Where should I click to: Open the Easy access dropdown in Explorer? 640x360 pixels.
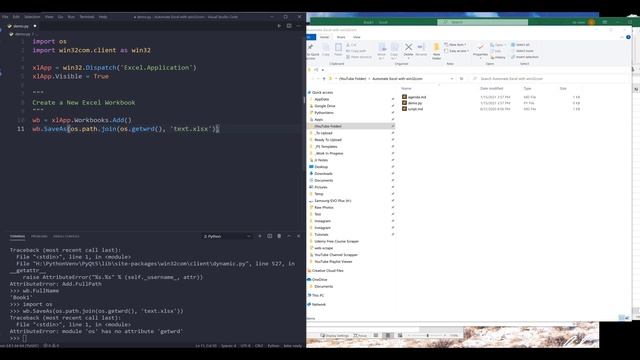click(x=456, y=51)
